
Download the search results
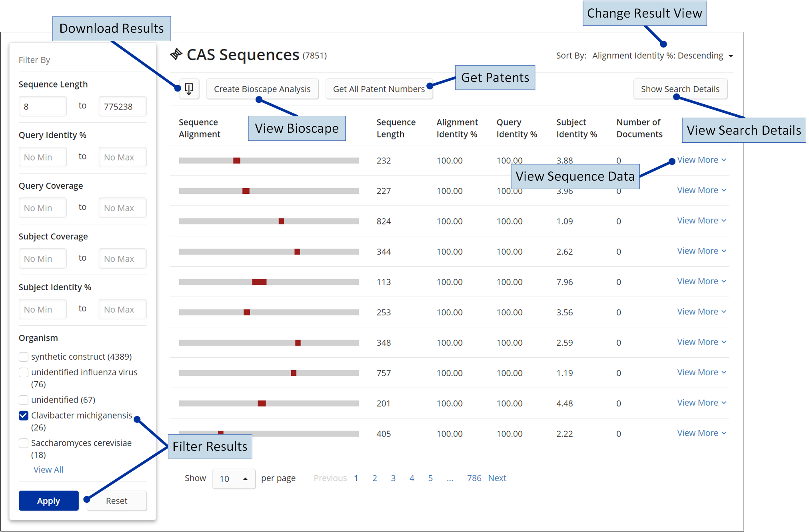click(x=189, y=89)
